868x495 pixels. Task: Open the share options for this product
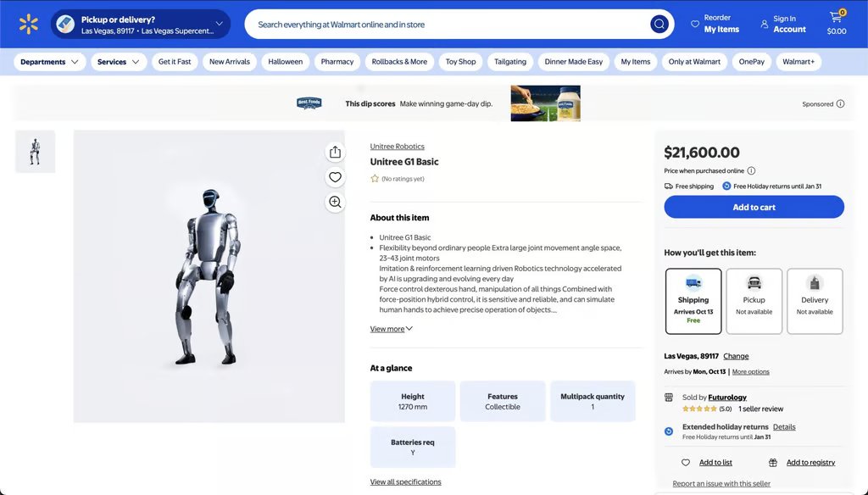click(x=335, y=151)
